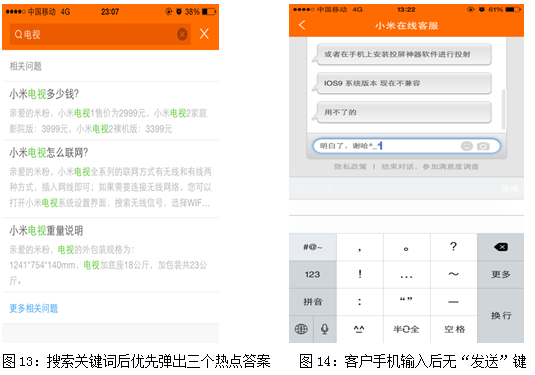535x375 pixels.
Task: Open the emoji smiley in chat input
Action: 467,146
